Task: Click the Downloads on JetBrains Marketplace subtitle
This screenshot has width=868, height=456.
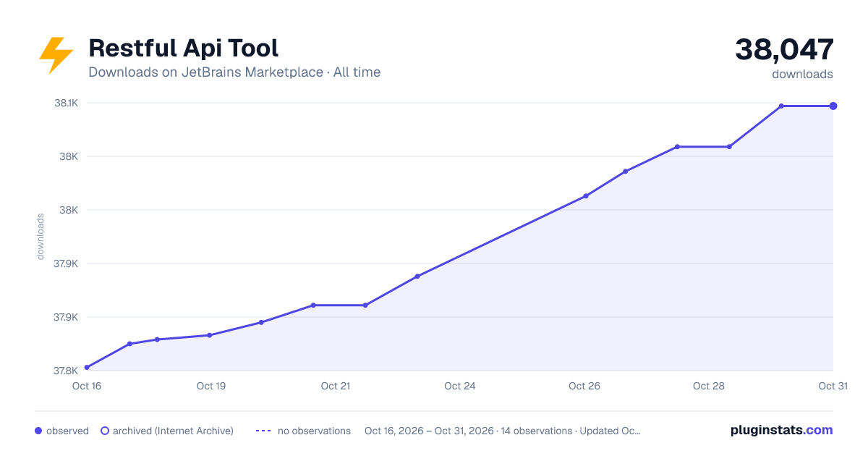Action: point(234,72)
